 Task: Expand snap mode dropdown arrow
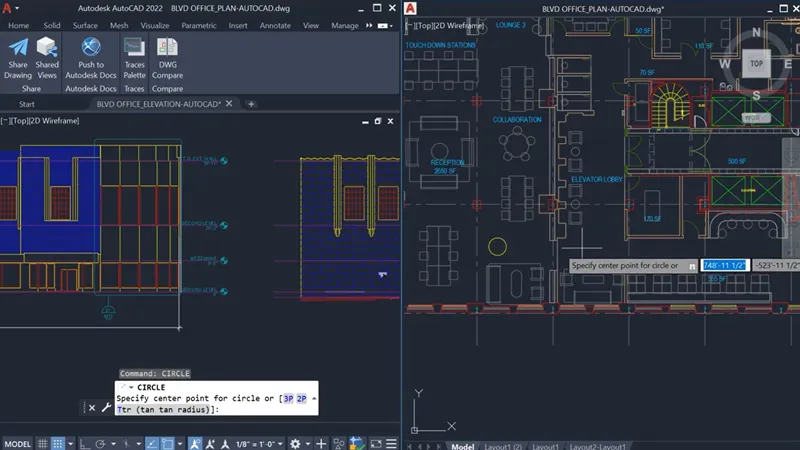[x=70, y=444]
